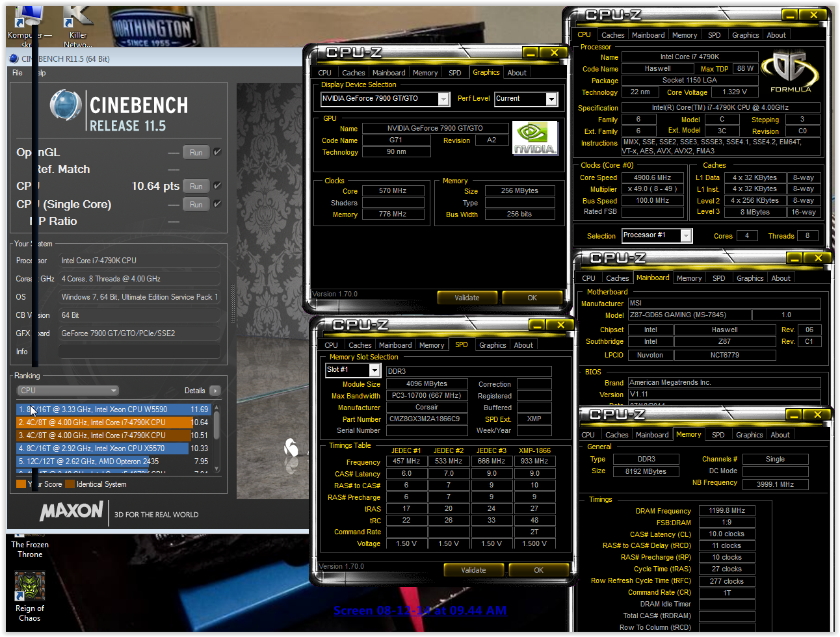This screenshot has width=840, height=637.
Task: Click the ROG Formula logo in CPU-Z
Action: 790,71
